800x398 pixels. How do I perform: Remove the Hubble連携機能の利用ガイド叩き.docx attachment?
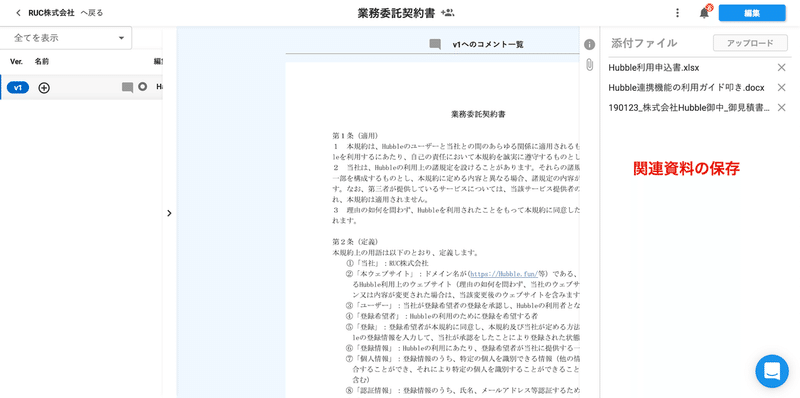coord(781,88)
